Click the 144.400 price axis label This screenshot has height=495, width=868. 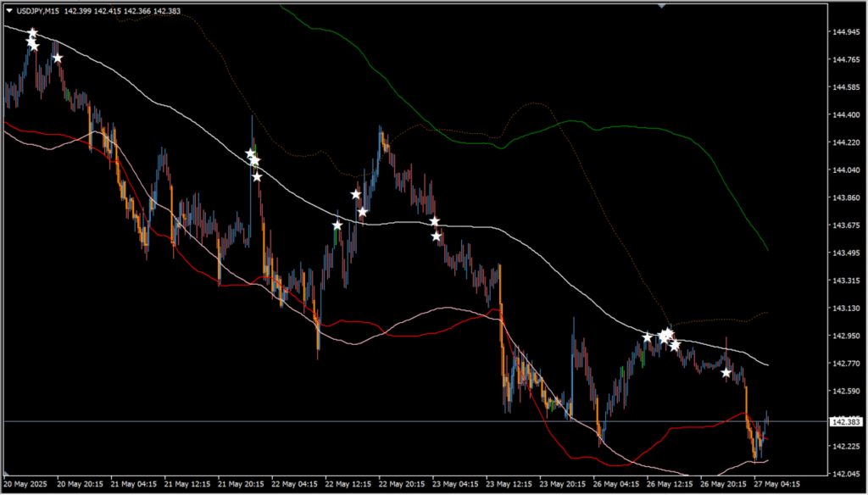pos(846,115)
